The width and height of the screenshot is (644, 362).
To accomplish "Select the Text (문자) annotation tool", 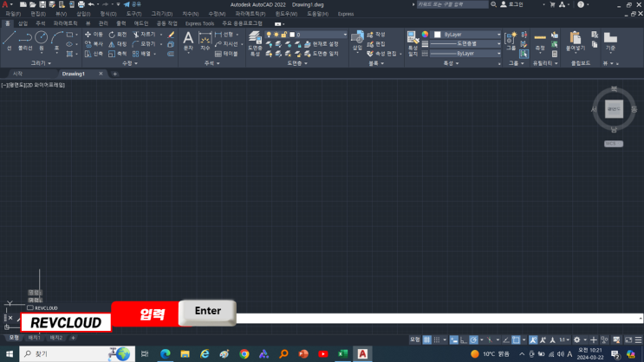I will click(188, 41).
